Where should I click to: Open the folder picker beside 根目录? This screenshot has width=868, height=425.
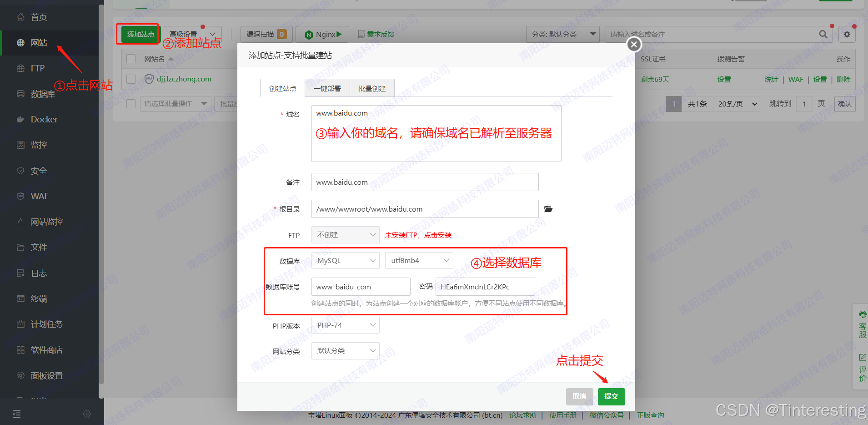548,209
